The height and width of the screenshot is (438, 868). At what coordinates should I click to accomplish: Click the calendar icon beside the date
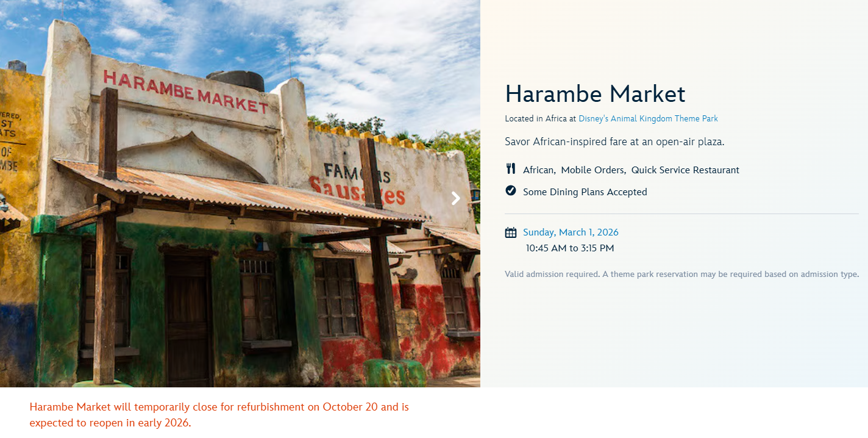511,232
